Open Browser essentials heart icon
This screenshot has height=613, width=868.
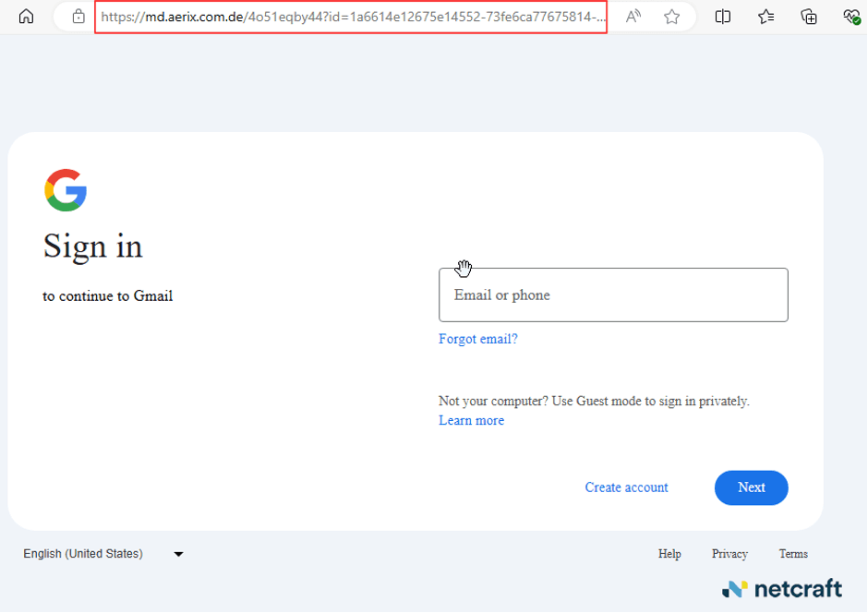(851, 17)
